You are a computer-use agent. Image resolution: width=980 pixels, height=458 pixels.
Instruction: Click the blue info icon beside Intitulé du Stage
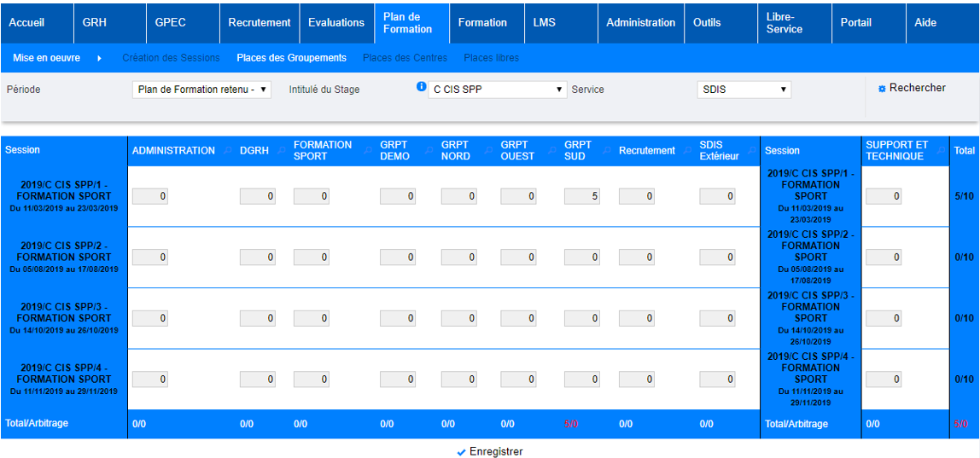click(421, 87)
